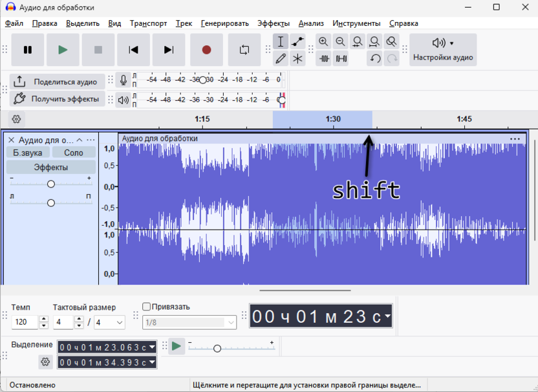The image size is (538, 392).
Task: Click the green Play button
Action: 63,50
